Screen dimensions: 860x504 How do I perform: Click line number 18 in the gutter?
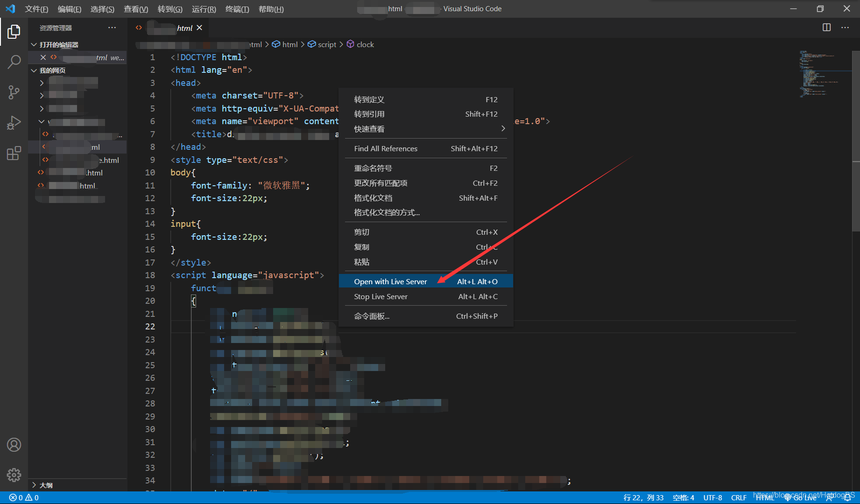tap(150, 275)
